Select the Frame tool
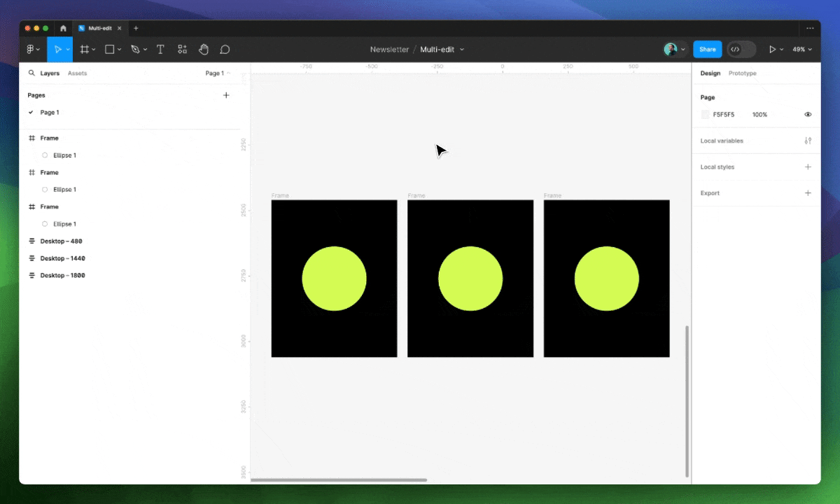Image resolution: width=840 pixels, height=504 pixels. [x=85, y=50]
